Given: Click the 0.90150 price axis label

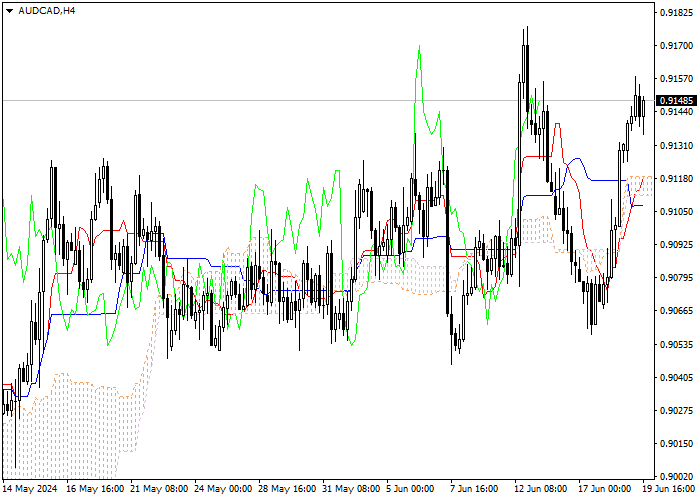Looking at the screenshot, I should tap(676, 444).
